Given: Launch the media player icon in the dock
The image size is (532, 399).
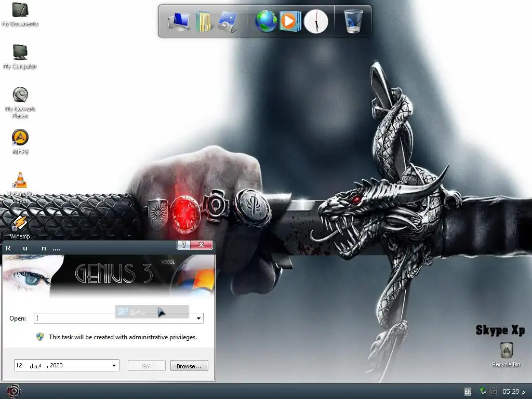Looking at the screenshot, I should click(x=290, y=21).
